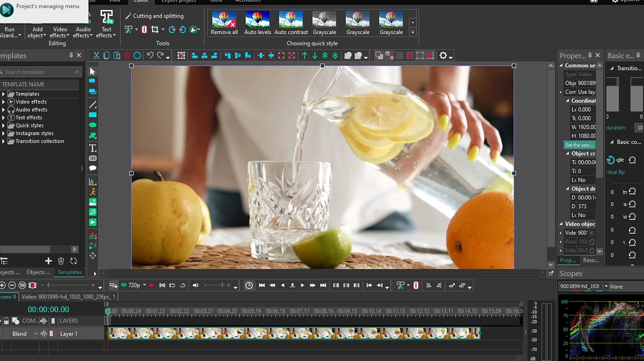Click the green down arrow move-down icon
Image resolution: width=644 pixels, height=361 pixels.
click(315, 55)
